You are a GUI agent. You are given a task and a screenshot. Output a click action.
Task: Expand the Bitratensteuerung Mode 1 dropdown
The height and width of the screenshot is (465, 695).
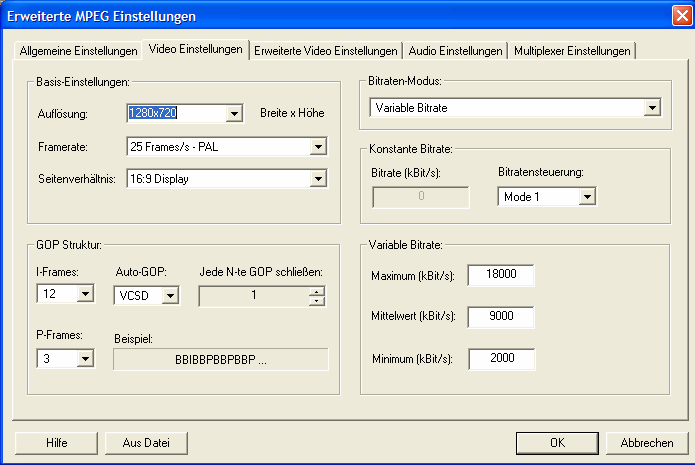586,197
